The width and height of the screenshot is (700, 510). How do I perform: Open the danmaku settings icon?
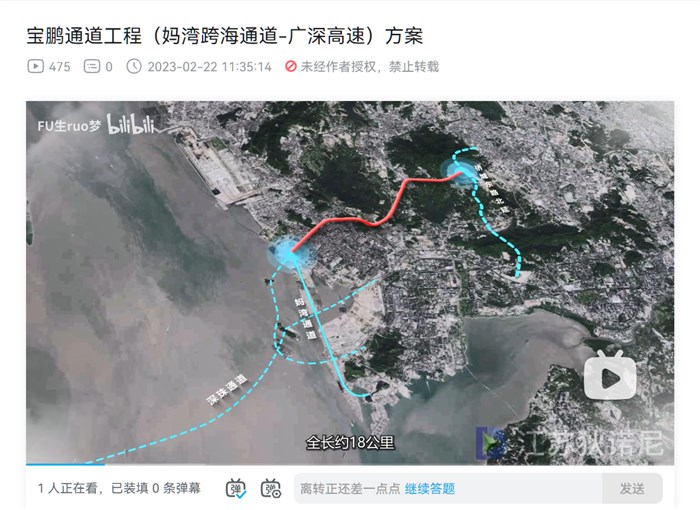pos(271,488)
